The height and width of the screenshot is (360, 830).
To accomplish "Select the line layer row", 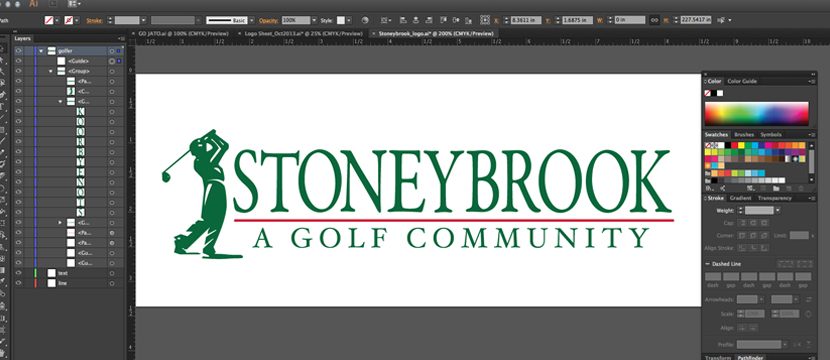I will click(69, 283).
